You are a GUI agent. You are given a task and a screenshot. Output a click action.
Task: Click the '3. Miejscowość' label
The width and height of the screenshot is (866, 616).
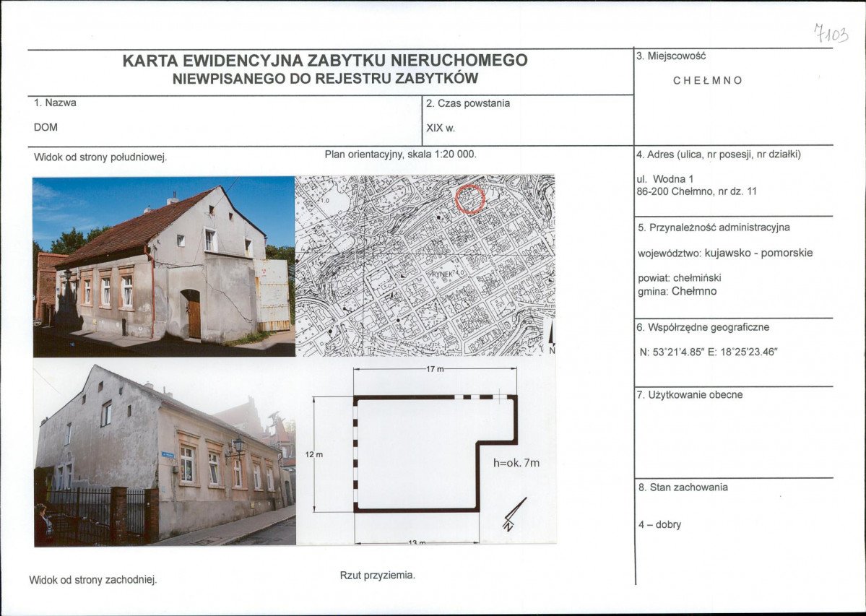click(x=671, y=56)
